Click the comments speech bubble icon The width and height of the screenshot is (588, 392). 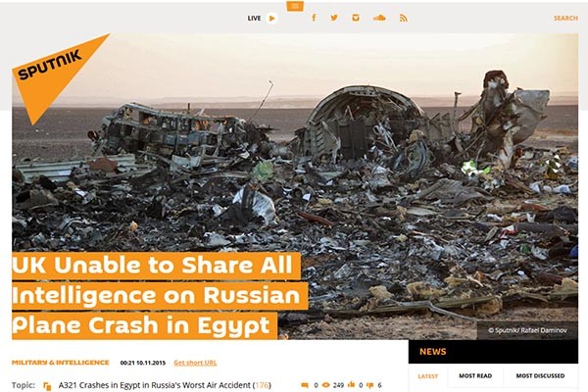point(305,385)
